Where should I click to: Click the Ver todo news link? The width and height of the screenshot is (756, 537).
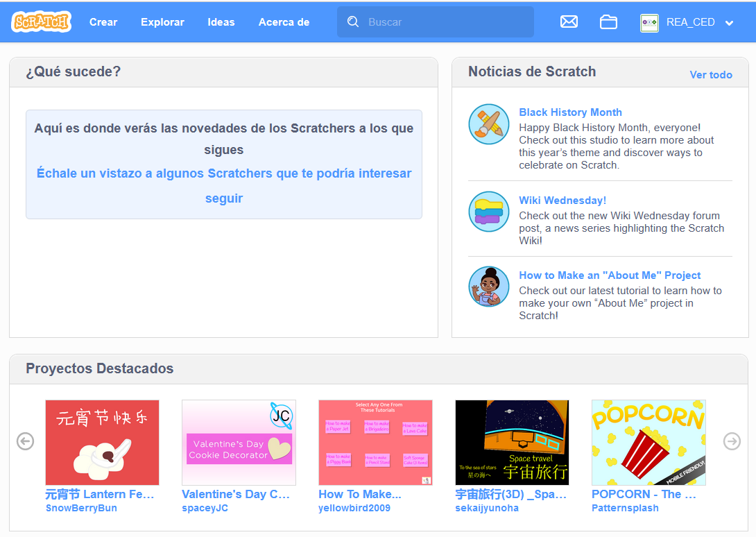click(711, 75)
